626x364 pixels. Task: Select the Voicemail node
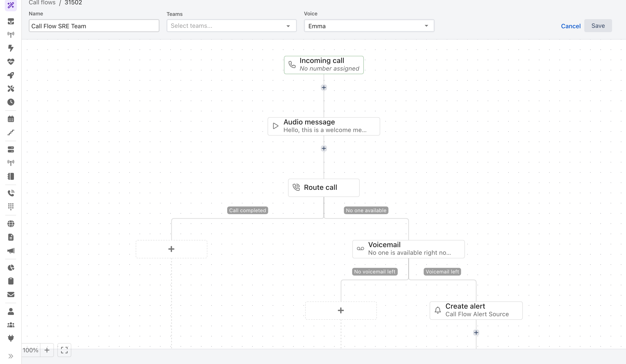click(x=408, y=249)
